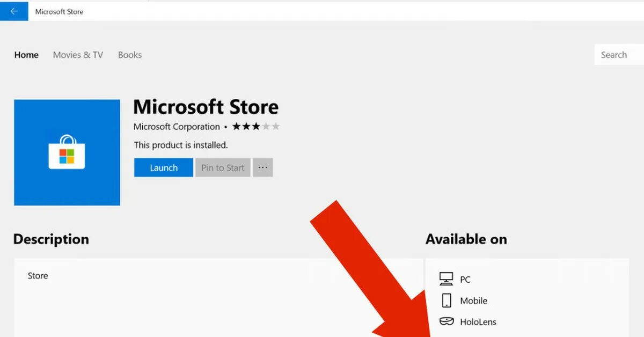Viewport: 644px width, 337px height.
Task: Click the PC device icon
Action: pos(446,279)
